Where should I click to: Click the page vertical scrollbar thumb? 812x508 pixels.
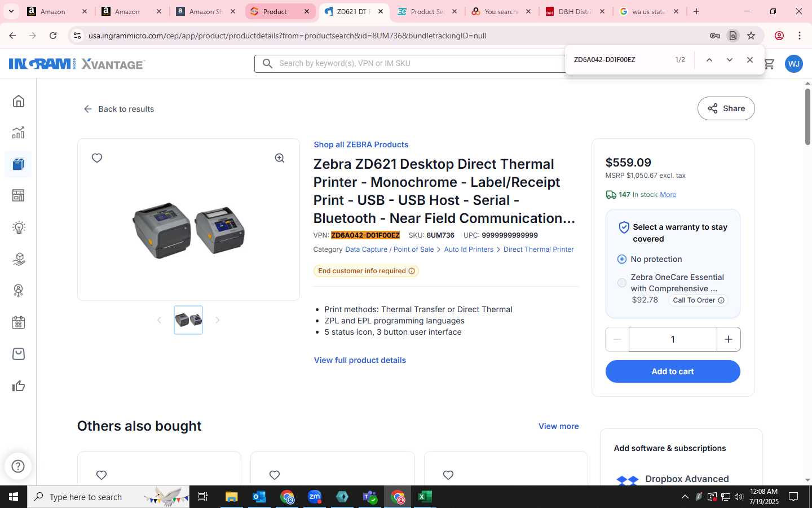[x=807, y=116]
